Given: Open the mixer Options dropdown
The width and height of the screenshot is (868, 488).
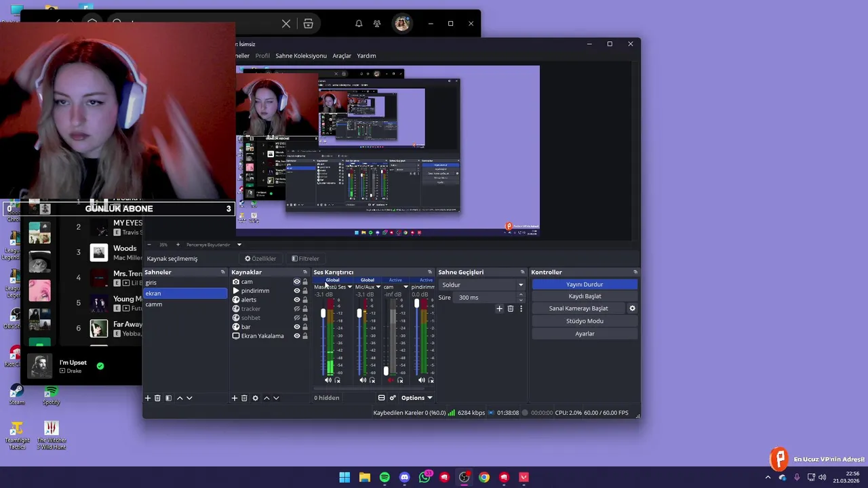Looking at the screenshot, I should click(416, 398).
